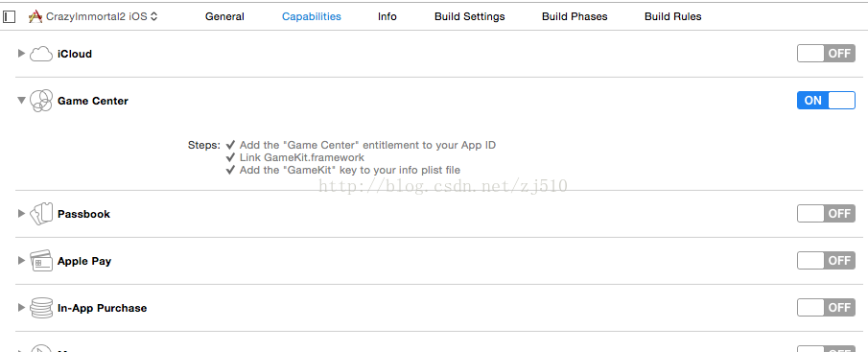This screenshot has height=352, width=868.
Task: Switch to the Build Settings tab
Action: (469, 16)
